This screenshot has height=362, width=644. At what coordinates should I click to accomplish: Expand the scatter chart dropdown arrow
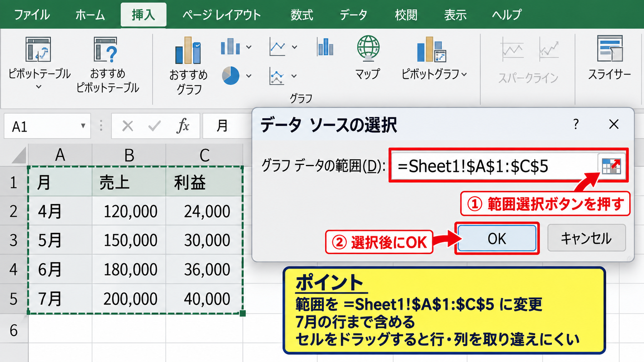[294, 76]
